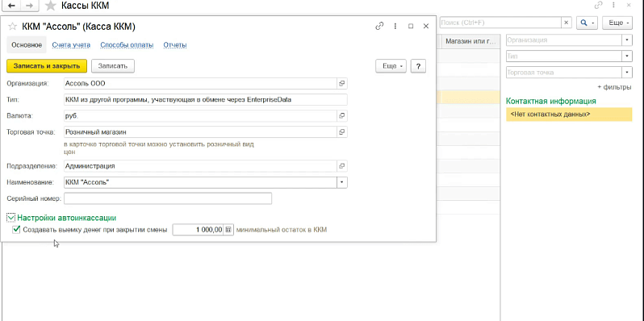Close the ККМ "Ассоль" dialog
This screenshot has height=321, width=644.
click(x=426, y=26)
